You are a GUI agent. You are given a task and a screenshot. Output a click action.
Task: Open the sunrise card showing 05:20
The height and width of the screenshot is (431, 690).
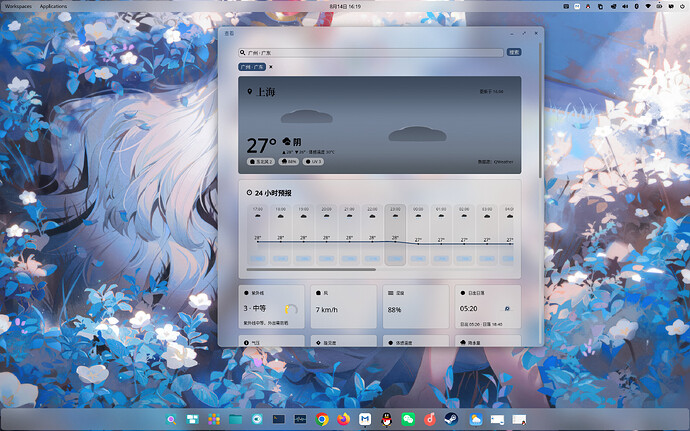(x=488, y=306)
